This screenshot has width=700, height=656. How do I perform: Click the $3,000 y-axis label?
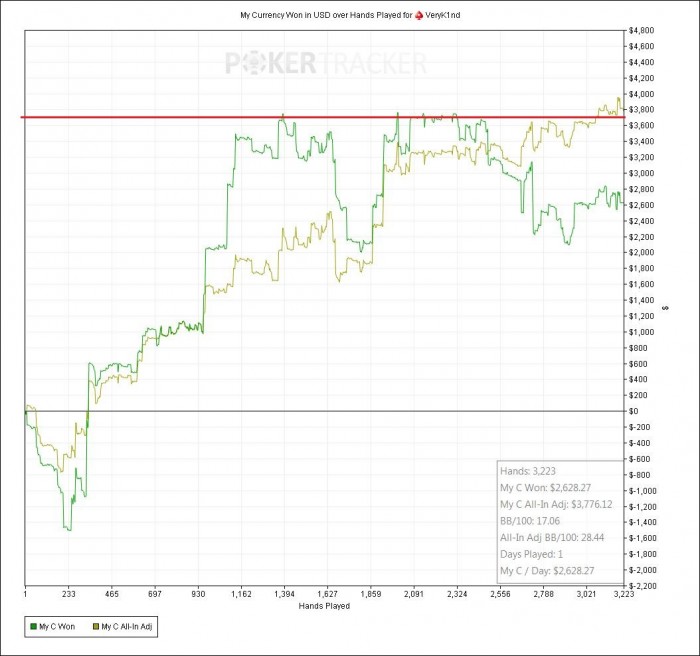[x=641, y=173]
